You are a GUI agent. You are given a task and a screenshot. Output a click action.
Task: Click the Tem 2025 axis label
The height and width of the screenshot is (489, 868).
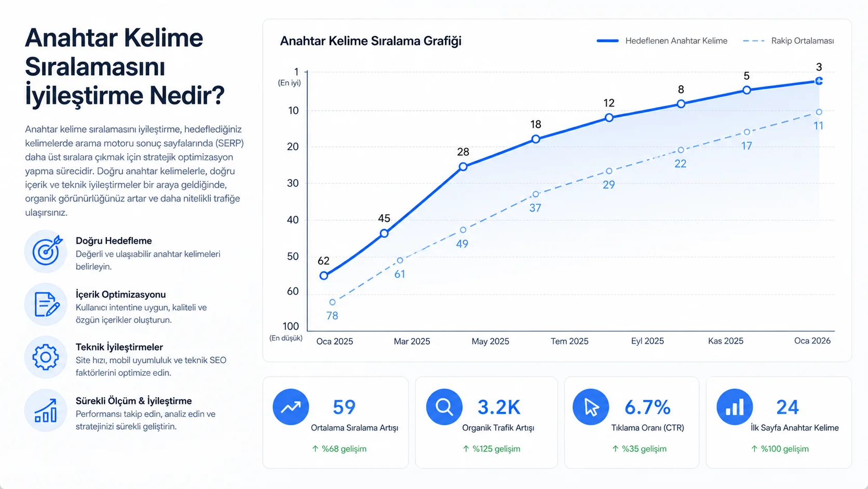569,341
